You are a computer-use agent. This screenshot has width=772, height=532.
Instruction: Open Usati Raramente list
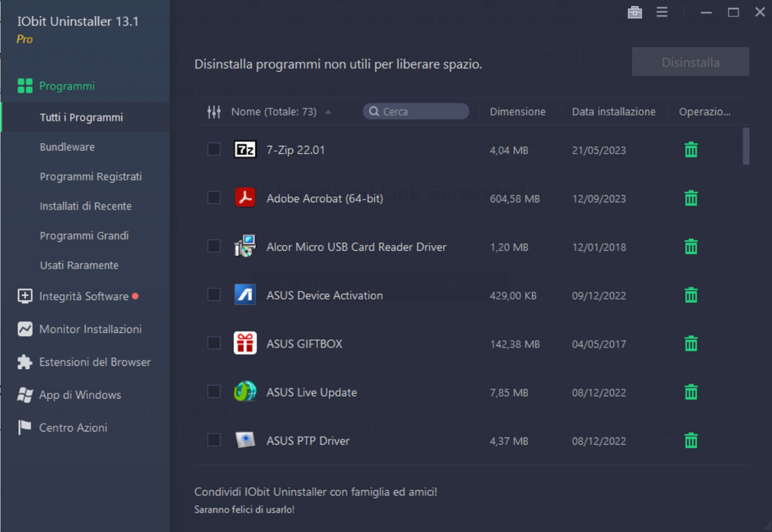(79, 265)
